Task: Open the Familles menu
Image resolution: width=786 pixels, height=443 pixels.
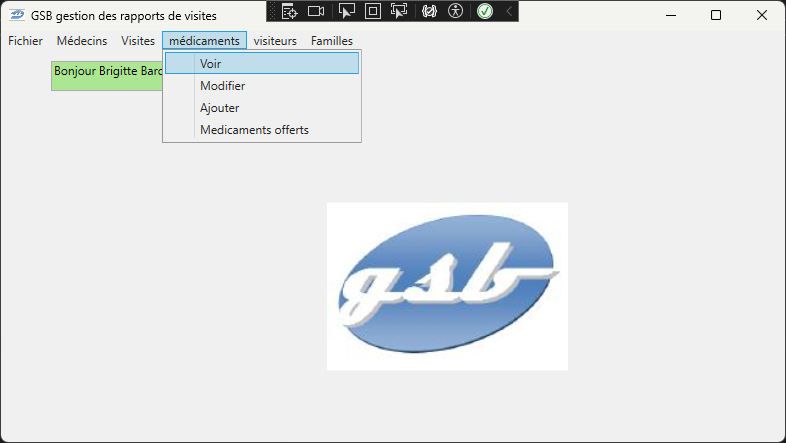Action: click(x=332, y=41)
